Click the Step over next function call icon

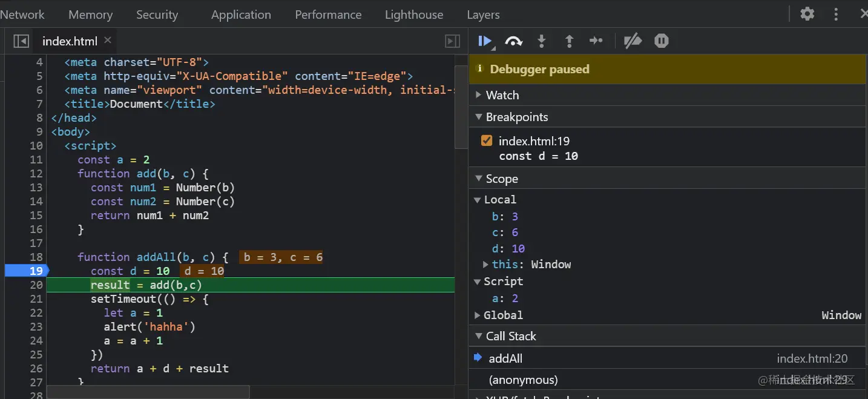513,41
